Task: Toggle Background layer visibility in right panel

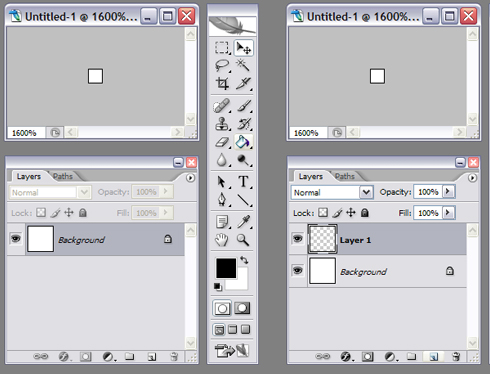Action: point(298,270)
